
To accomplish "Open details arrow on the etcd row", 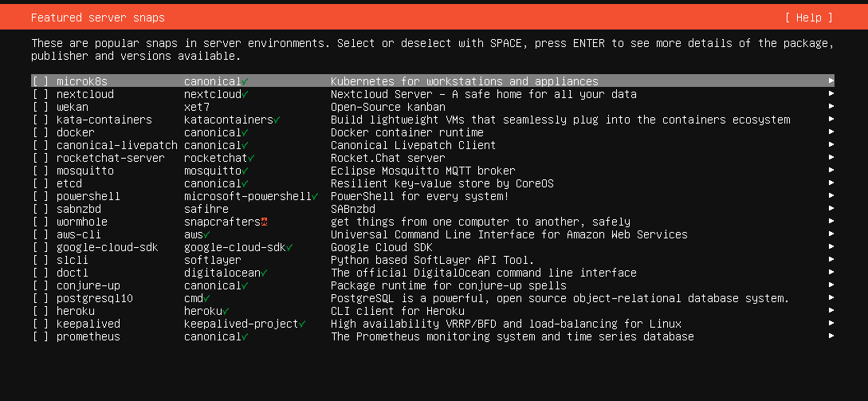I will tap(831, 183).
